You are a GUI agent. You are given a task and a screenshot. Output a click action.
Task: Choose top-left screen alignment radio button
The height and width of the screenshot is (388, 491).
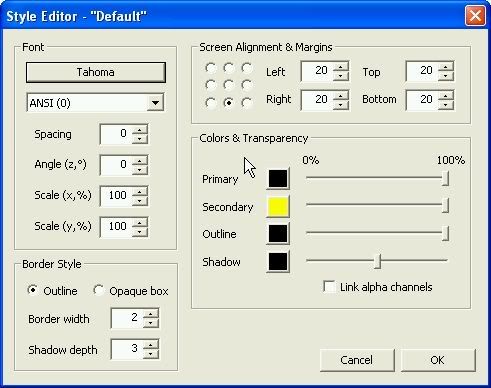pyautogui.click(x=210, y=68)
